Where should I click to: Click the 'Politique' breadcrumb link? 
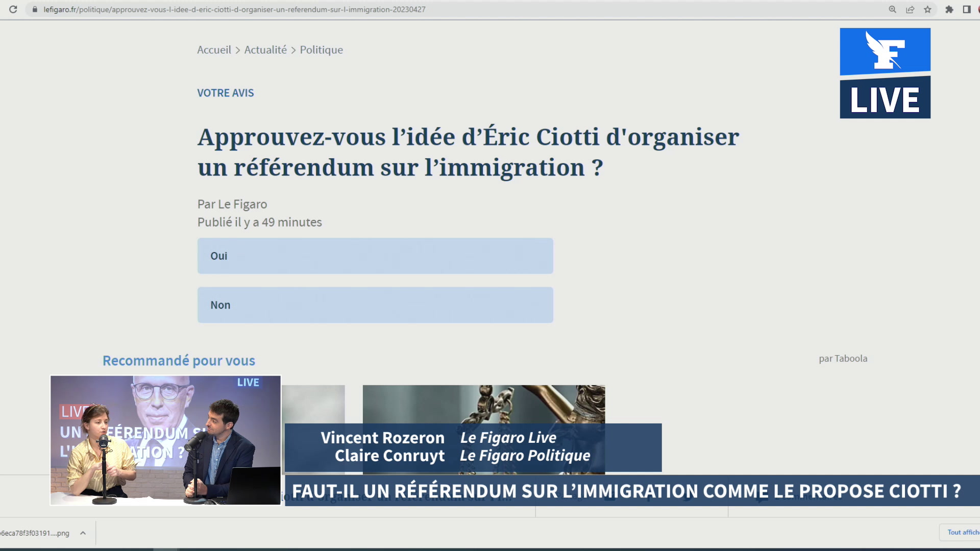[321, 49]
